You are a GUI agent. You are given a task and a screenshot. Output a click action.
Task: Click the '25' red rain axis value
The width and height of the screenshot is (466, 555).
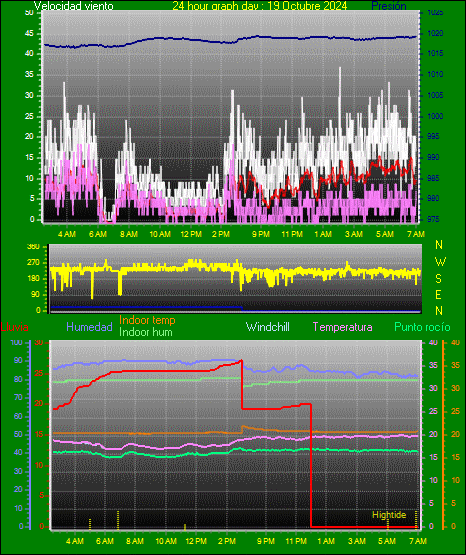(39, 373)
